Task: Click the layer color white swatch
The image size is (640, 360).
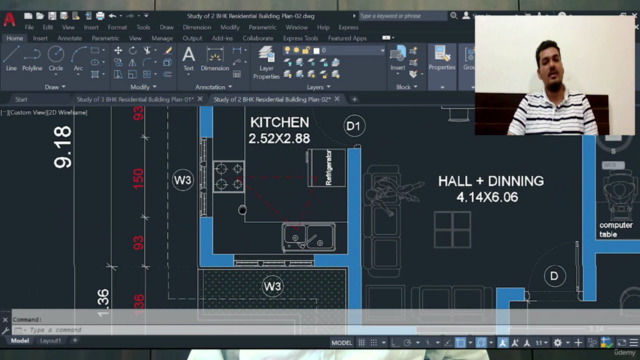Action: click(x=316, y=51)
